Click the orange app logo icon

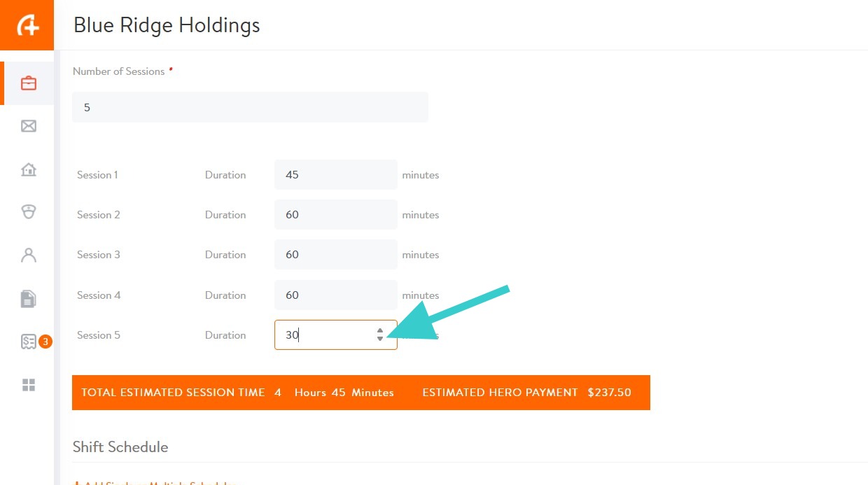click(27, 25)
